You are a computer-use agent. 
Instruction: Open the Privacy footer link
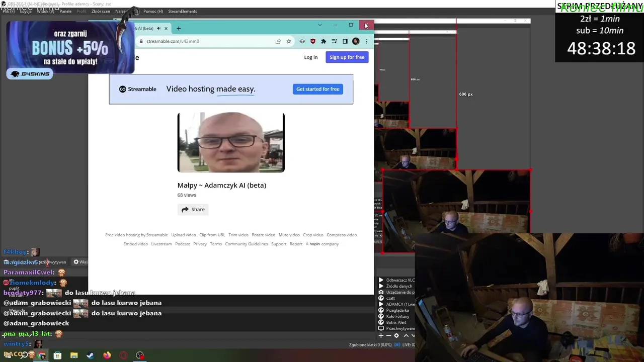pyautogui.click(x=200, y=244)
